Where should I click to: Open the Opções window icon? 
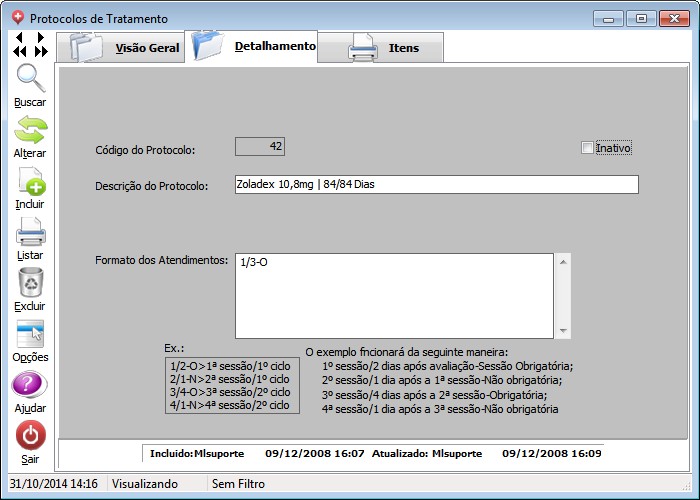point(30,334)
